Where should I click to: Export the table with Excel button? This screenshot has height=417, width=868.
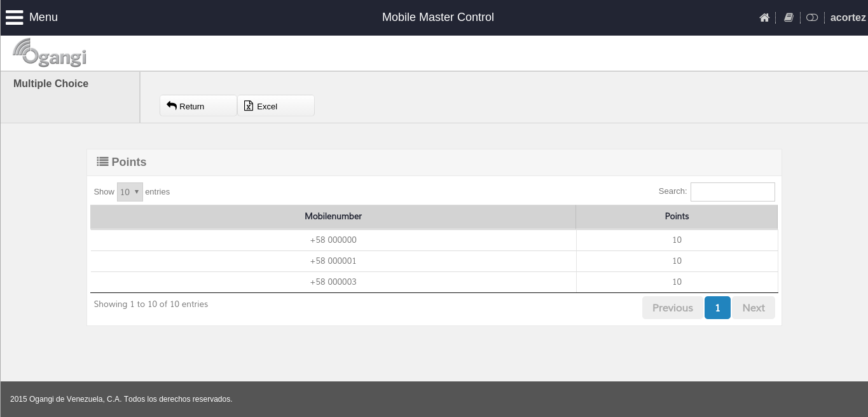click(x=276, y=106)
